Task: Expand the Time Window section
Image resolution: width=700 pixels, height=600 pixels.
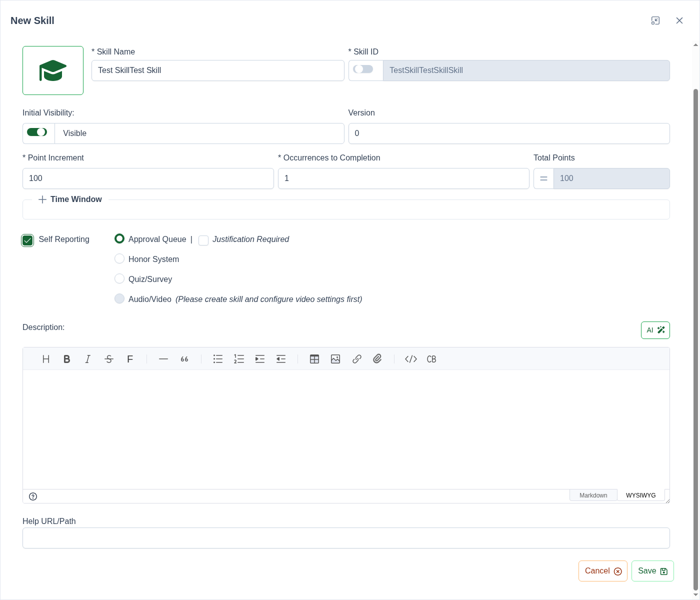Action: pos(70,199)
